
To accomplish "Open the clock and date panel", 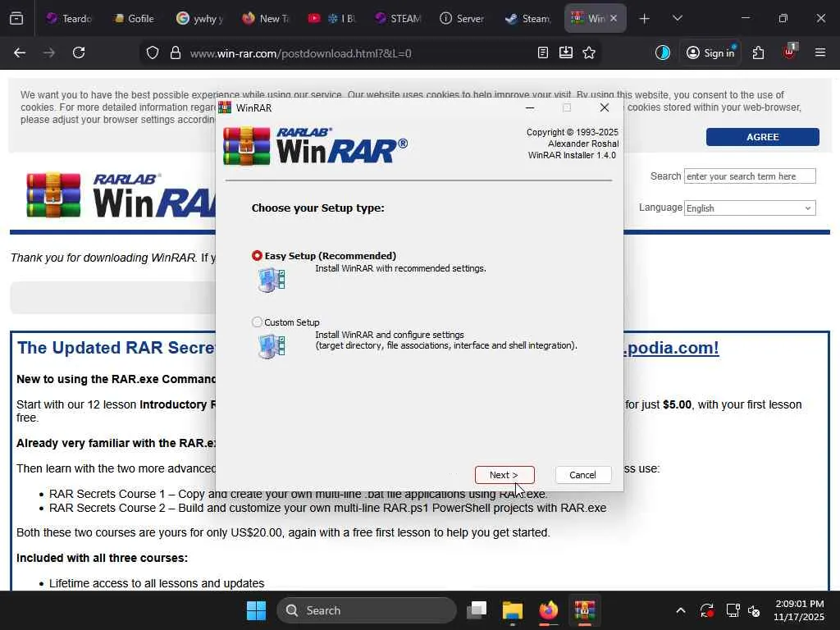I will [799, 610].
